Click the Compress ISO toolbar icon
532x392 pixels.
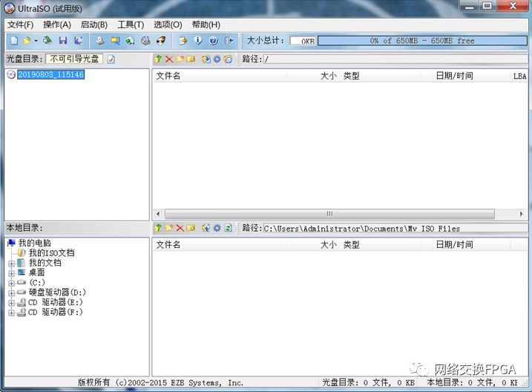tap(115, 41)
